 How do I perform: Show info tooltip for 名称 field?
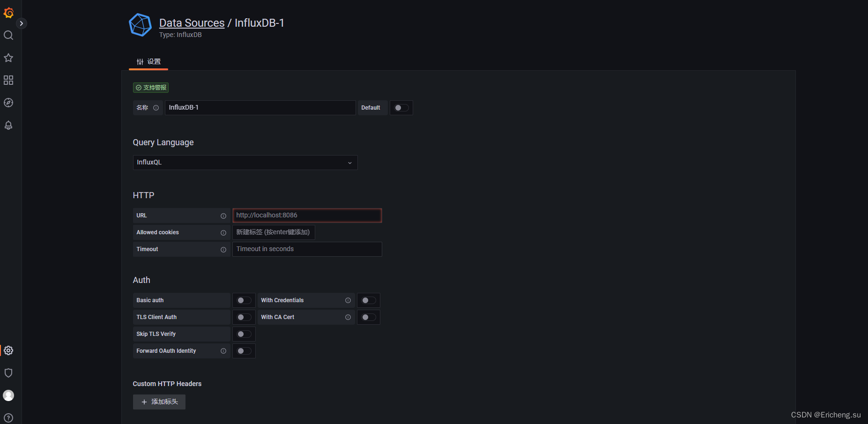(x=156, y=108)
